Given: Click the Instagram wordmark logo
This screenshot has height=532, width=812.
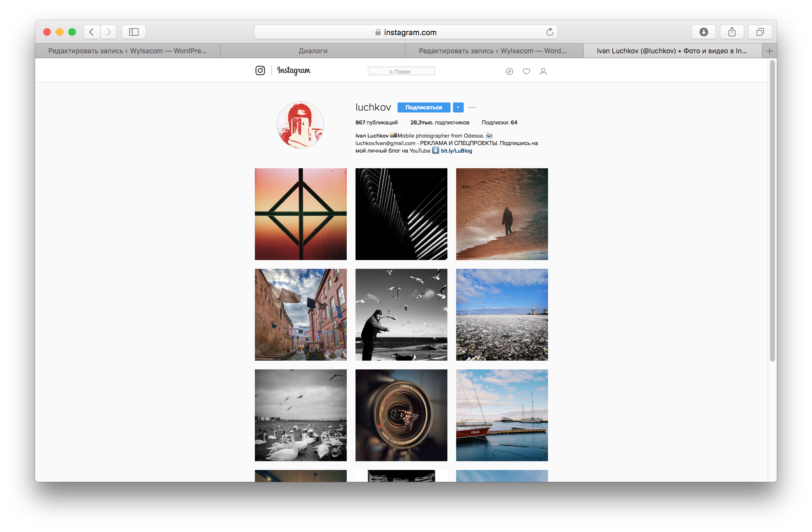Looking at the screenshot, I should [x=294, y=70].
